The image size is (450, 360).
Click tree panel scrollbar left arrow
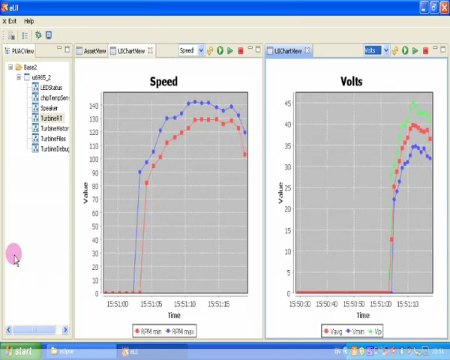click(9, 330)
